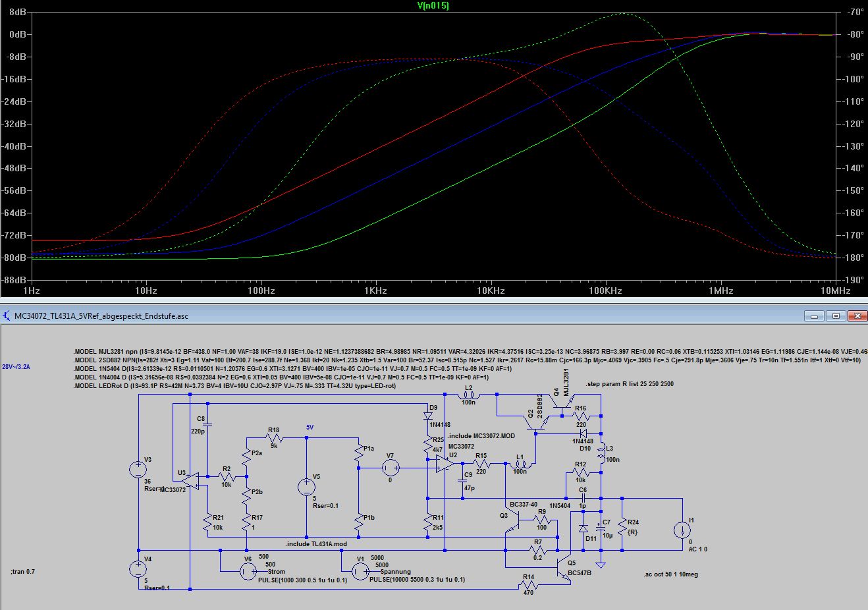The height and width of the screenshot is (610, 868).
Task: Select the V3 36V voltage source symbol
Action: click(x=138, y=469)
